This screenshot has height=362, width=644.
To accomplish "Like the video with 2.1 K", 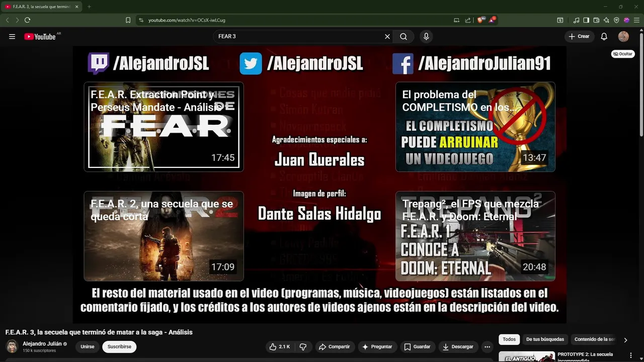I will pyautogui.click(x=279, y=346).
